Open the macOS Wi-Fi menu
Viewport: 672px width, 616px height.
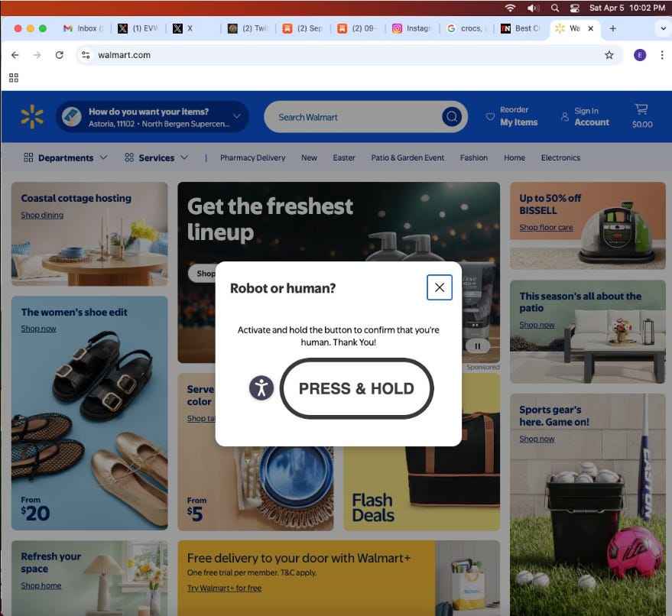pyautogui.click(x=510, y=8)
